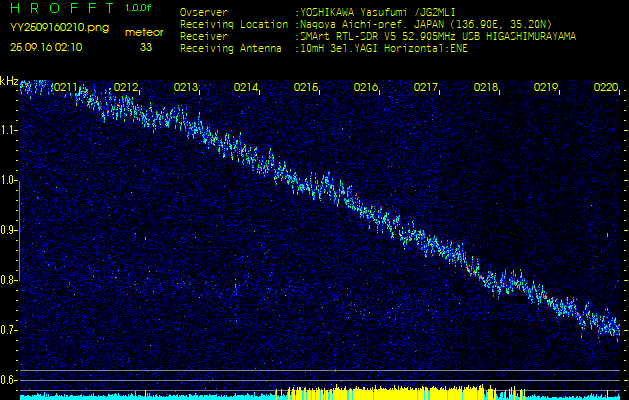Select the 1.0 kHz axis tick
This screenshot has height=400, width=629.
[9, 180]
